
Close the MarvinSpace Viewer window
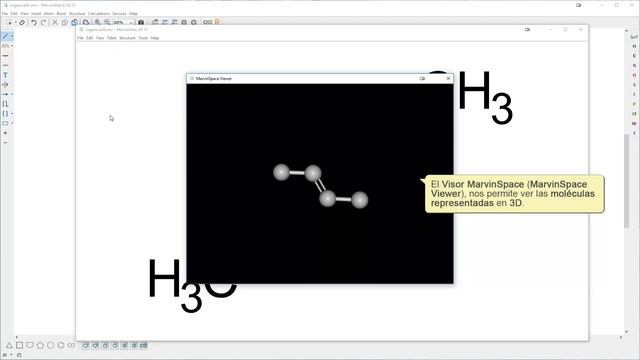click(448, 78)
